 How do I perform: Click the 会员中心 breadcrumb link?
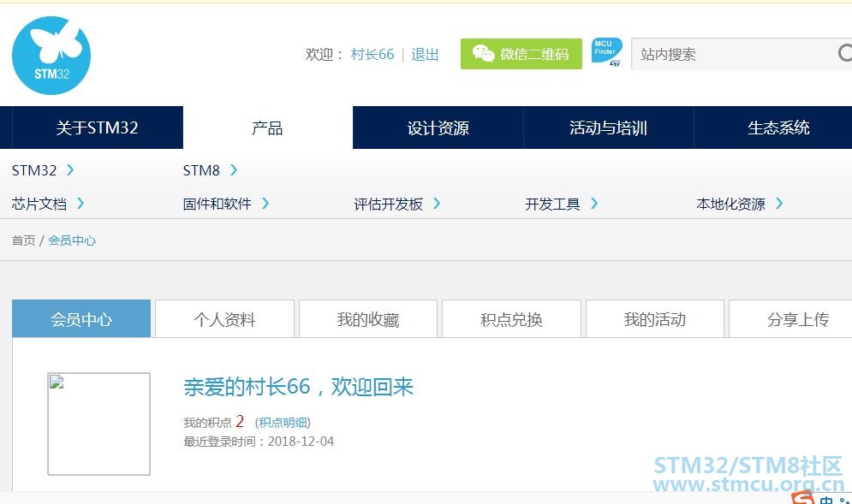pyautogui.click(x=72, y=240)
